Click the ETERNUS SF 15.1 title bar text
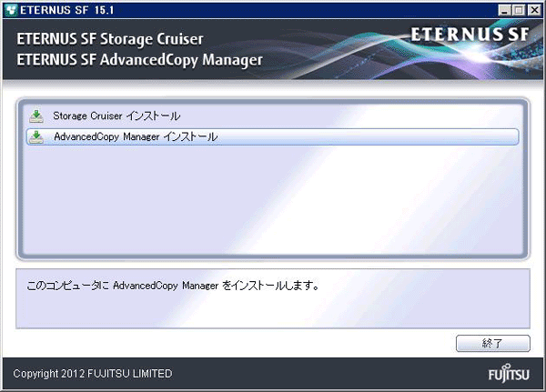 tap(66, 10)
